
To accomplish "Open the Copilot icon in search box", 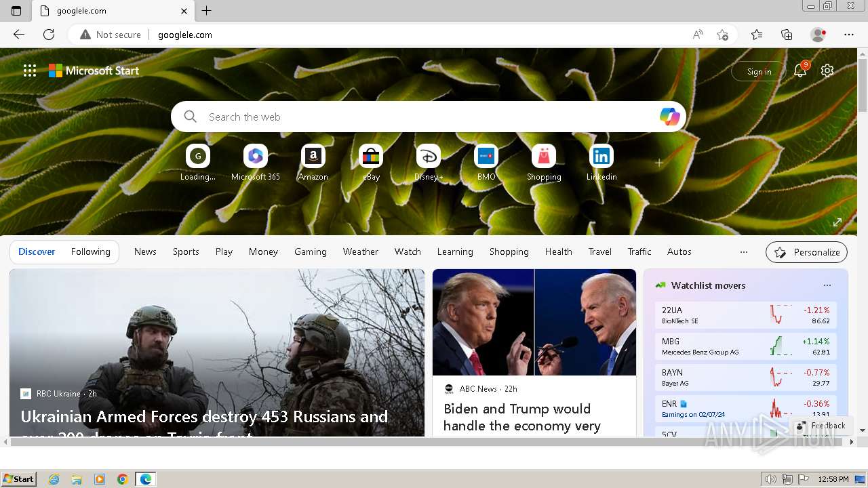I will coord(669,117).
